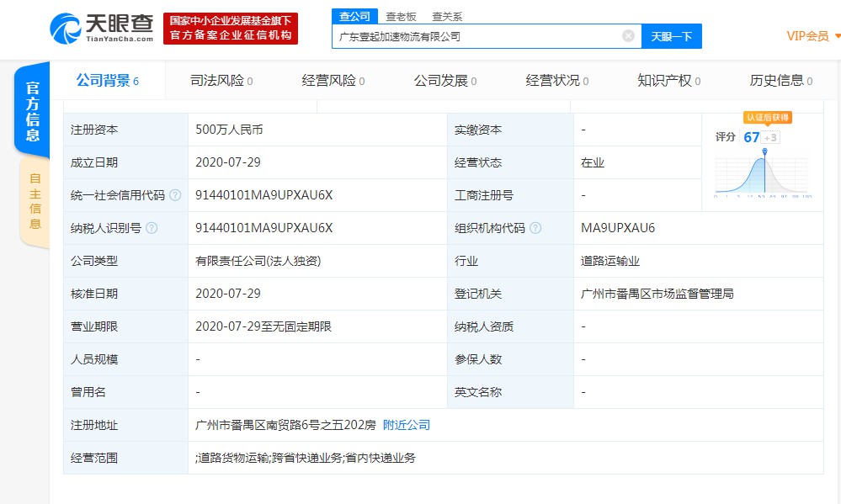This screenshot has width=841, height=504.
Task: Open the 知识产权 tab
Action: click(x=668, y=81)
